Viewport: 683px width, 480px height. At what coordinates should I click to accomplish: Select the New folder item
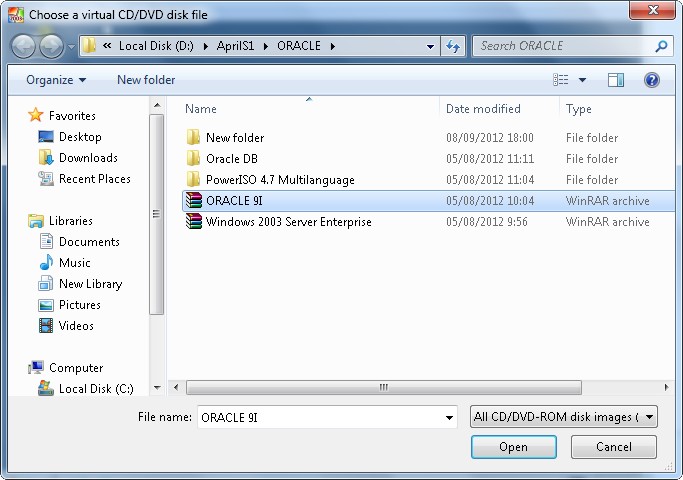pos(235,138)
